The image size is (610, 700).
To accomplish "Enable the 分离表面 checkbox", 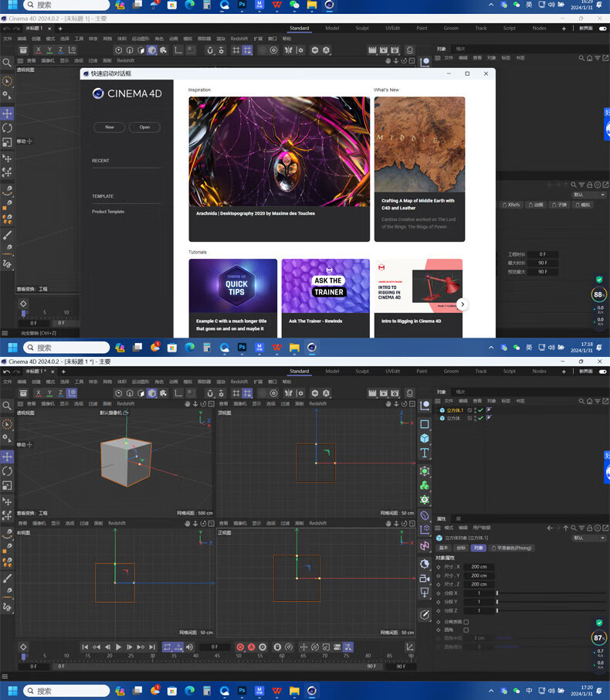I will coord(466,621).
